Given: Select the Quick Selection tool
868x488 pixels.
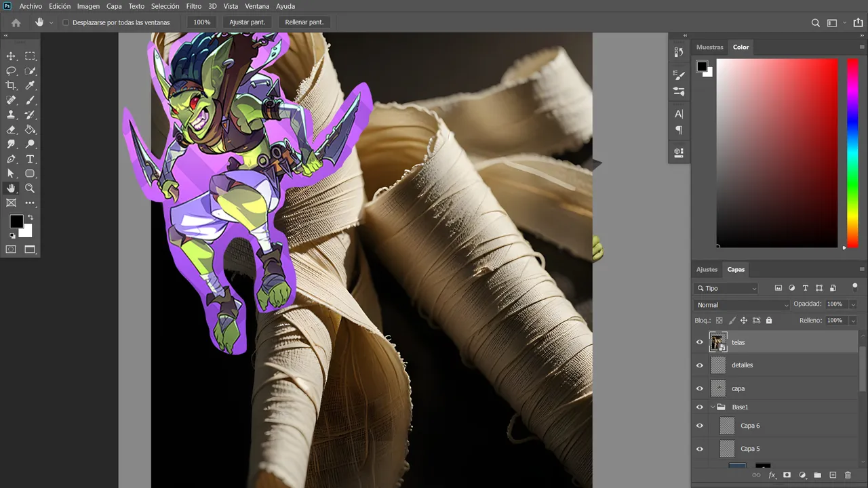Looking at the screenshot, I should 30,71.
